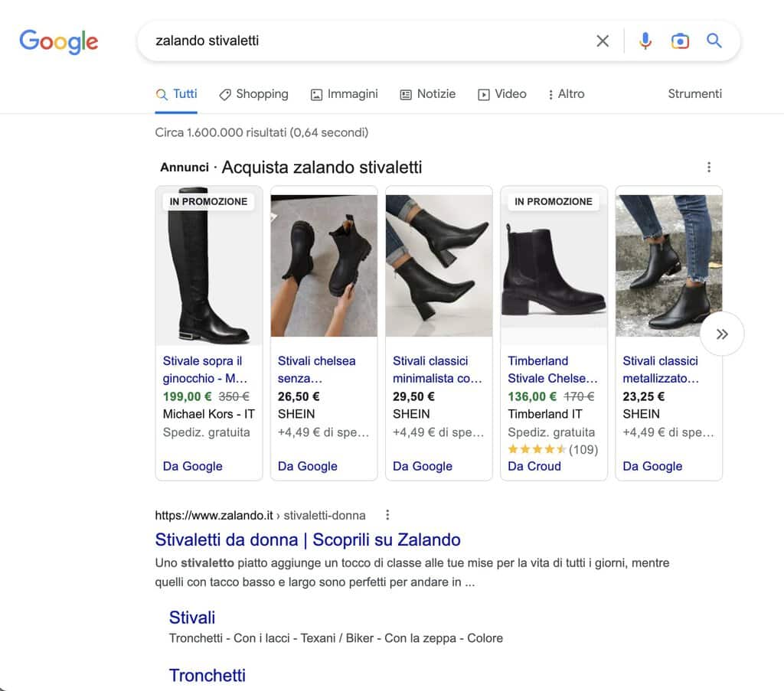Click Da Google under 29,50 € ad
Image resolution: width=784 pixels, height=691 pixels.
423,466
